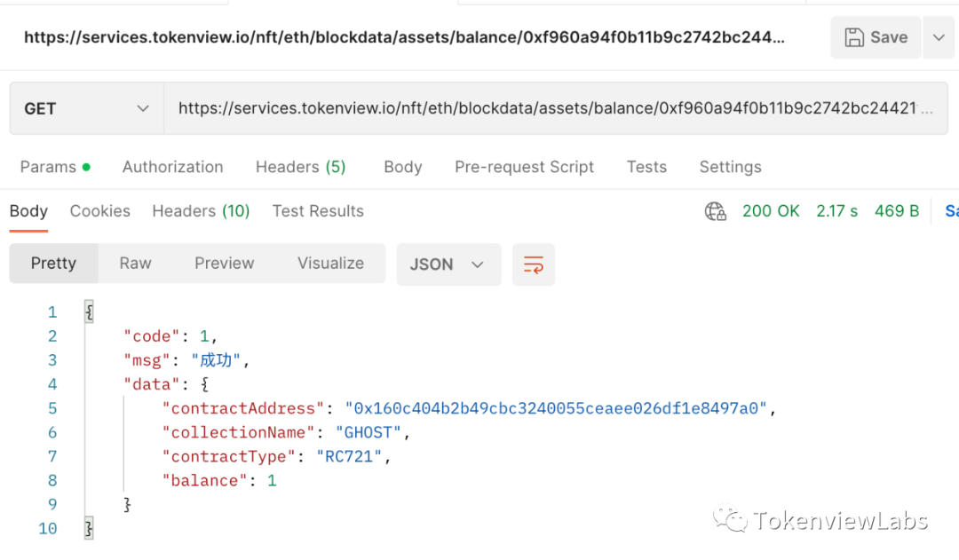This screenshot has height=560, width=959.
Task: Click the "GHOST" value
Action: [x=369, y=433]
